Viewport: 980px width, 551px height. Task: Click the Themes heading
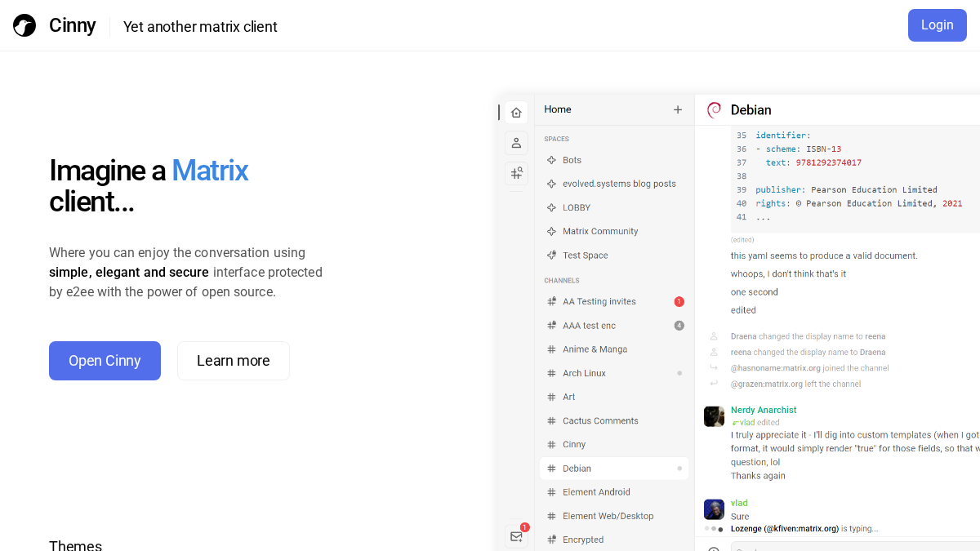75,545
